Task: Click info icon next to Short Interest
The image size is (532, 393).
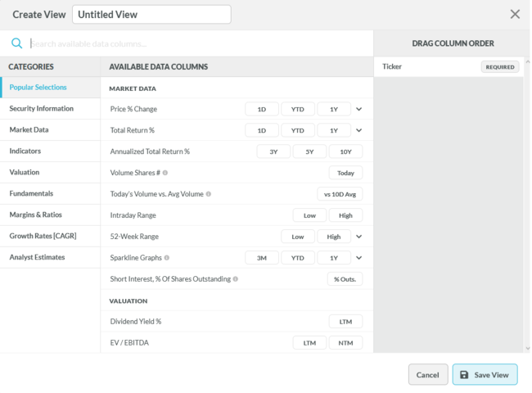Action: tap(236, 279)
